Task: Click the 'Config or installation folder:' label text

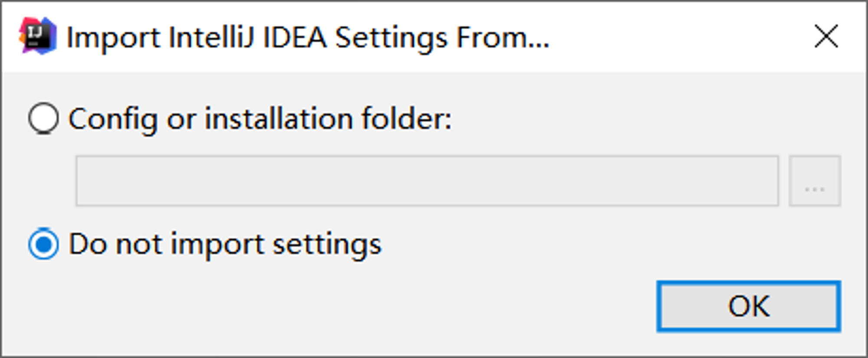Action: click(260, 119)
